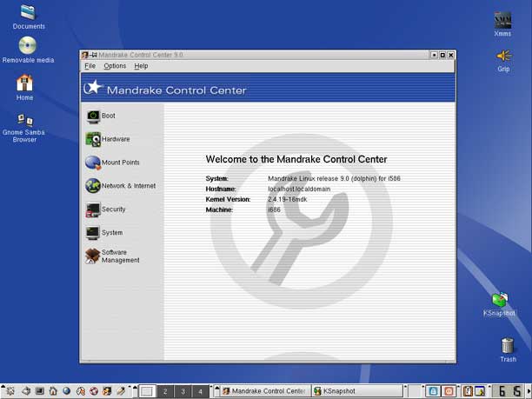Open the lifebuoy help panel icon
The image size is (532, 399).
[x=94, y=391]
